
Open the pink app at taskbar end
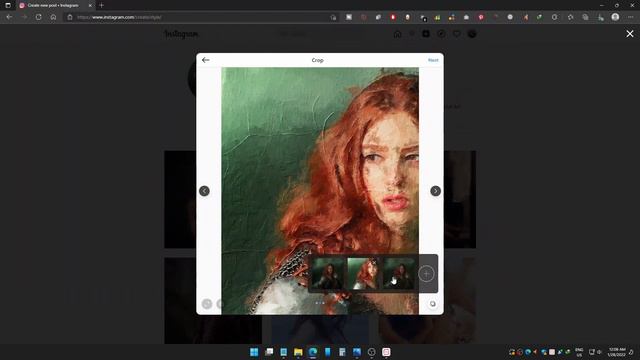386,352
